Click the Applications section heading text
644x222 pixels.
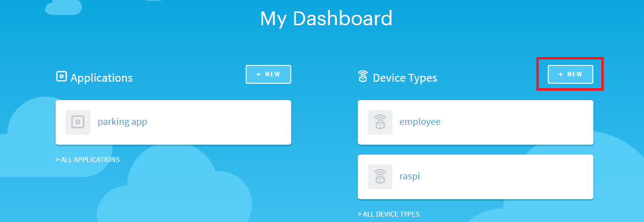click(x=102, y=78)
